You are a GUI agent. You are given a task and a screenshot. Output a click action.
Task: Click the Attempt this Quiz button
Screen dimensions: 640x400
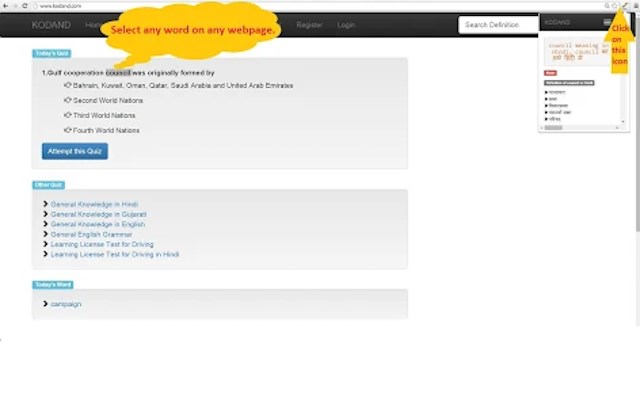75,151
